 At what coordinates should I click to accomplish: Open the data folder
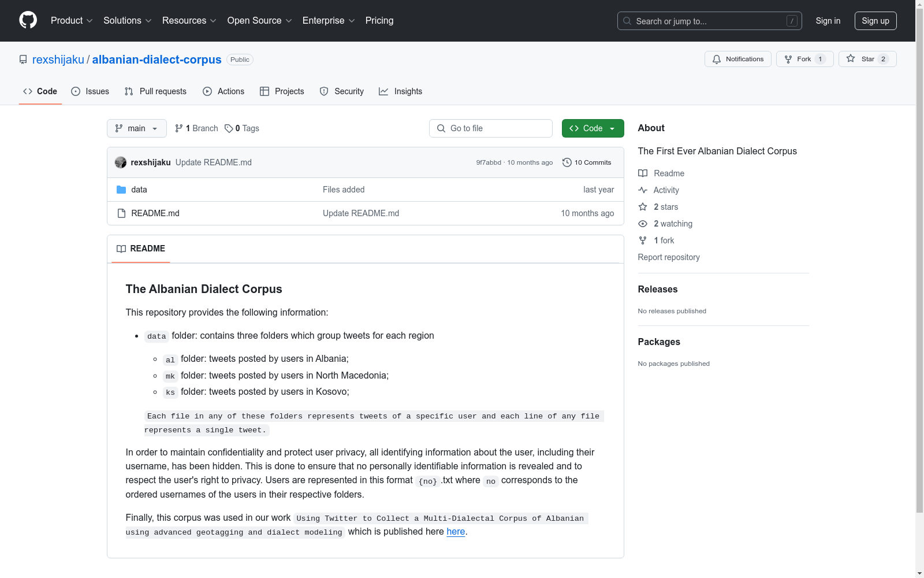coord(139,190)
